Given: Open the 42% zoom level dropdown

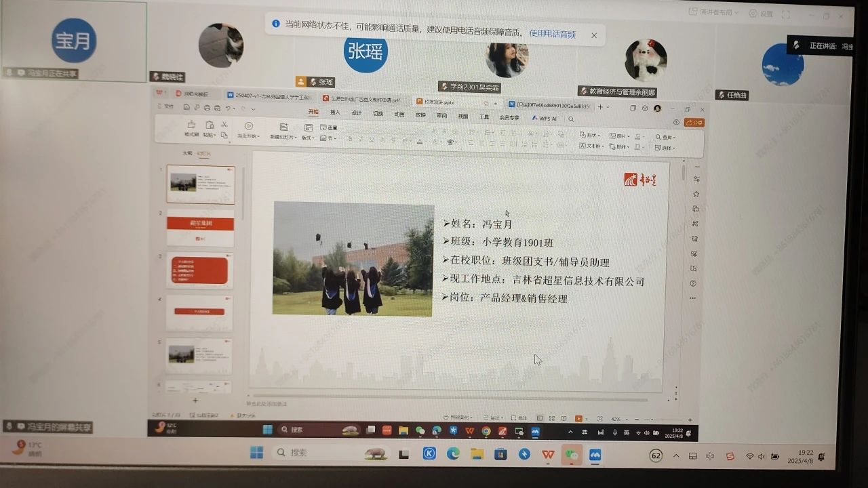Looking at the screenshot, I should (x=619, y=420).
